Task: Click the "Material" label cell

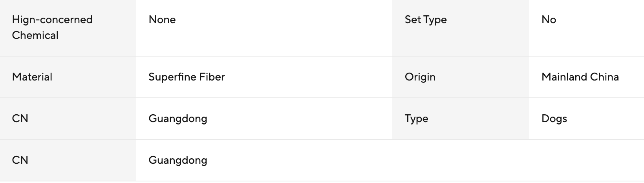Action: (32, 77)
